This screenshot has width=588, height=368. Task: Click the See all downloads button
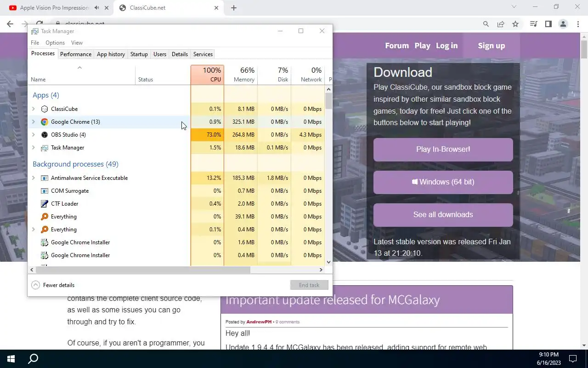point(443,215)
